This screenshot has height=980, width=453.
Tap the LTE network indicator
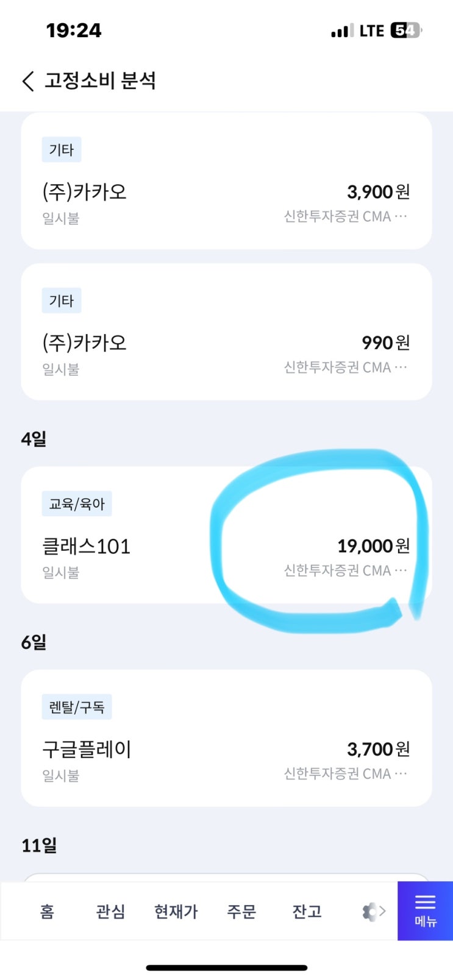tap(371, 31)
